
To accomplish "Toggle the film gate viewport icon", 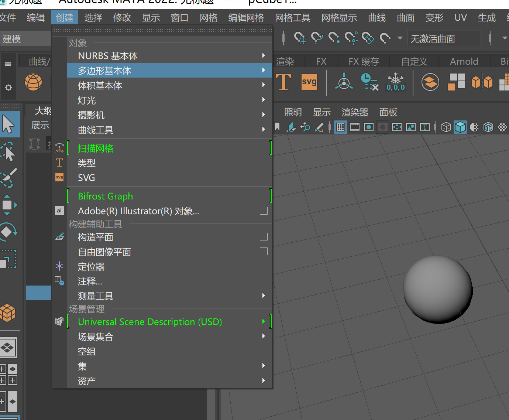I will [x=355, y=127].
